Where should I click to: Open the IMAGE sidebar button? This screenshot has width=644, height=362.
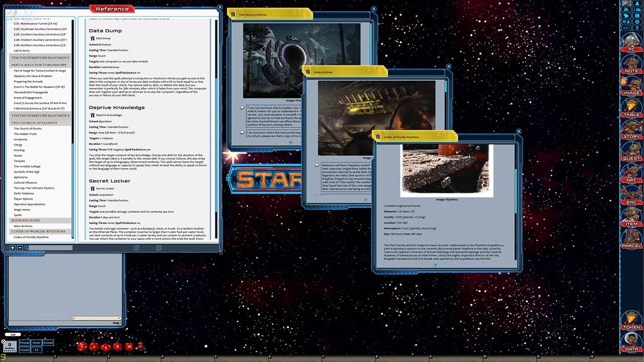[x=631, y=86]
